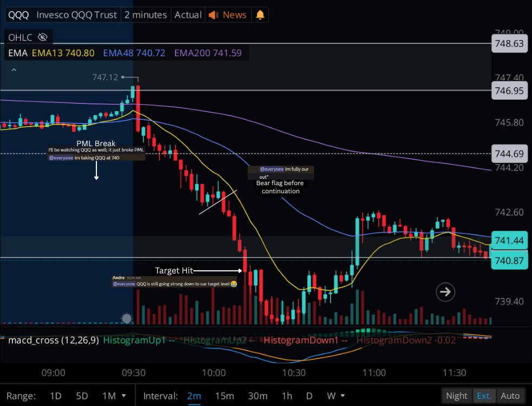
Task: Select the 1h interval
Action: coord(287,396)
